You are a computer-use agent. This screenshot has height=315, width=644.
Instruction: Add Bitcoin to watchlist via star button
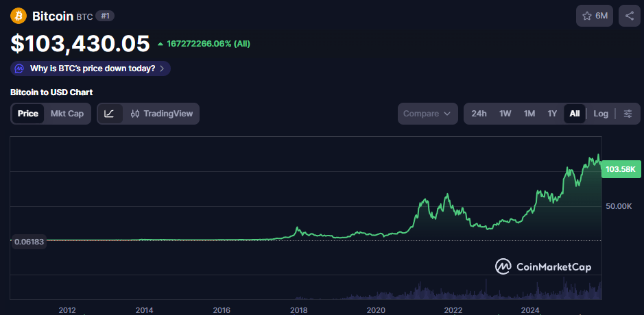(595, 16)
